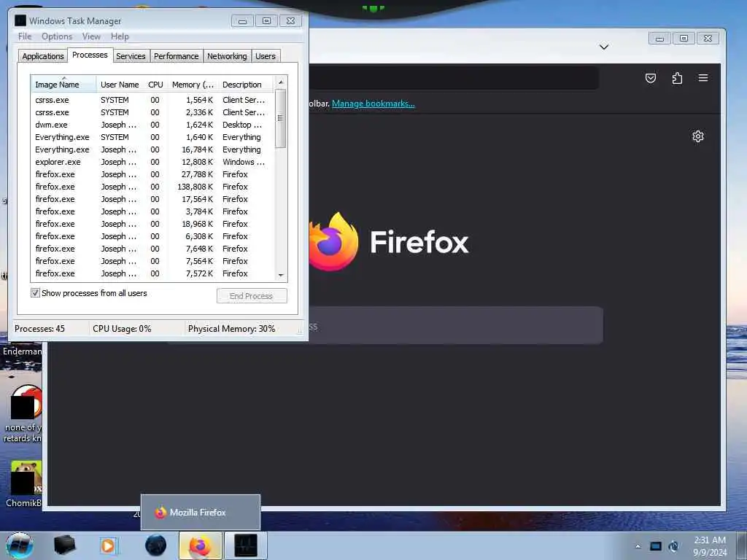Switch to the Users tab
The width and height of the screenshot is (747, 560).
point(265,56)
